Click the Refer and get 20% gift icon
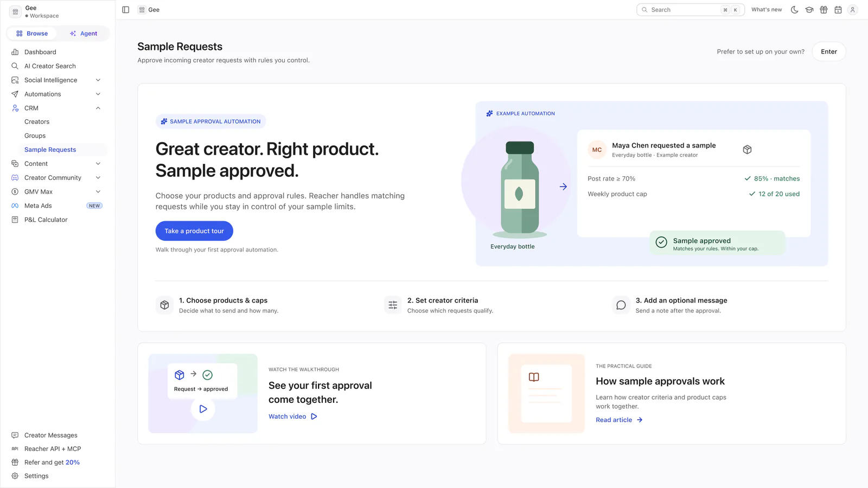 click(15, 463)
